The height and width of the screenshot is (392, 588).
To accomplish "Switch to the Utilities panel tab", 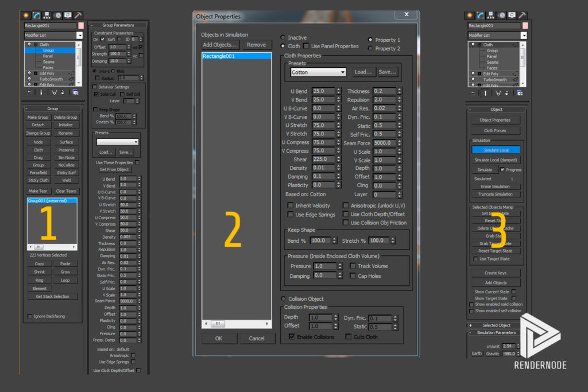I will pos(78,15).
